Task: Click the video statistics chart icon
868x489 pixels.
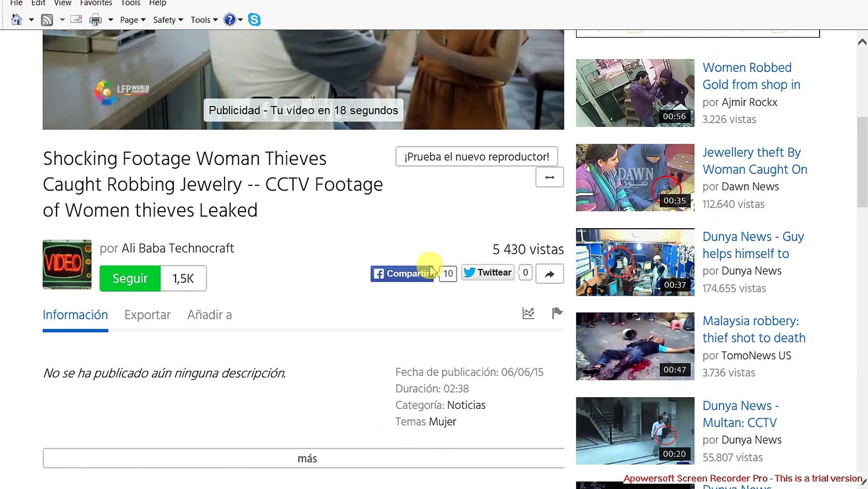Action: click(x=527, y=313)
